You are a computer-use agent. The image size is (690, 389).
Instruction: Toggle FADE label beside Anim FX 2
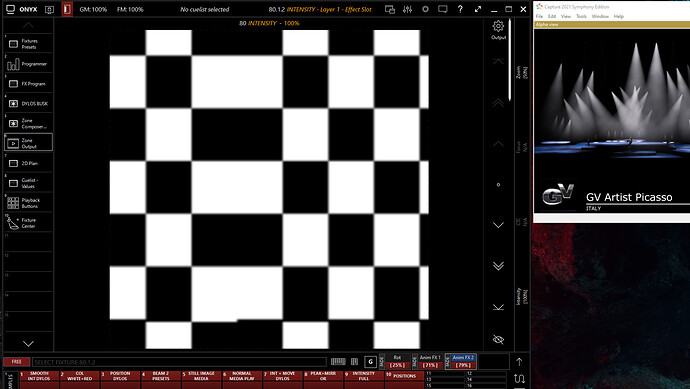pos(448,362)
